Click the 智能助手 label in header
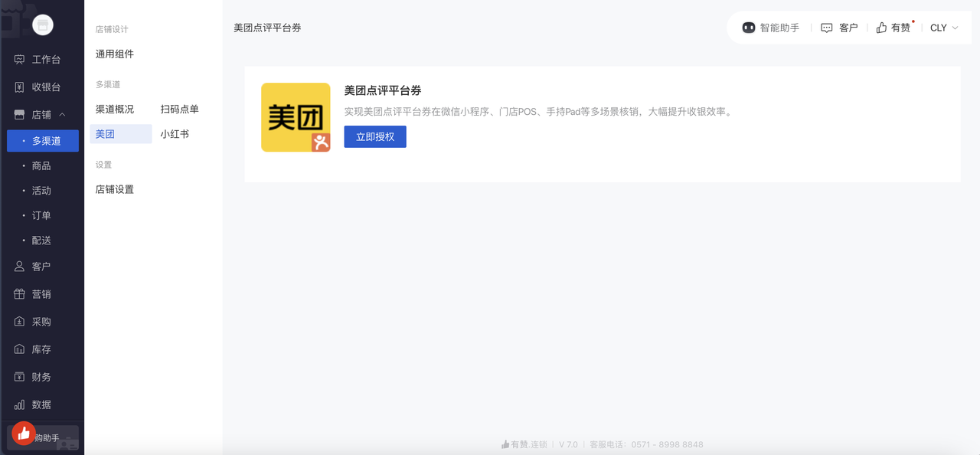 coord(779,28)
